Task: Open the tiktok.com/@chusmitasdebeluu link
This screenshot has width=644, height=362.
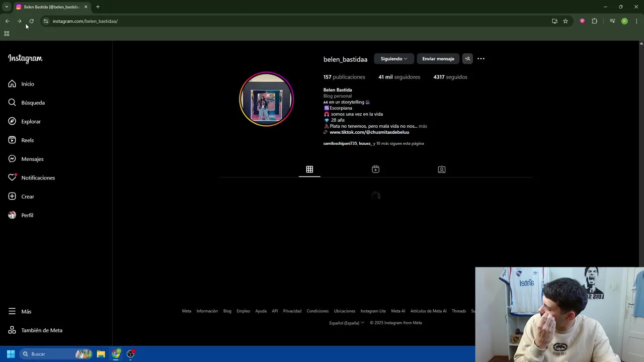Action: 369,132
